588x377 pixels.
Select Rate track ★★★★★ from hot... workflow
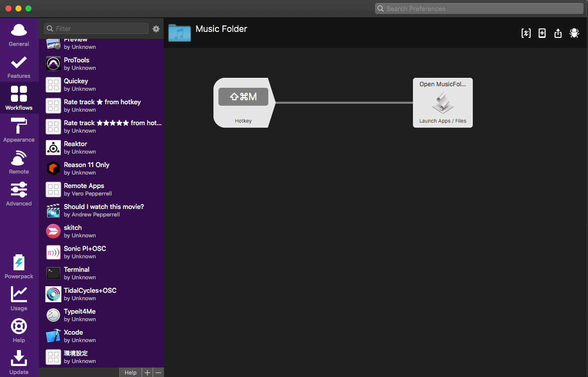coord(101,127)
